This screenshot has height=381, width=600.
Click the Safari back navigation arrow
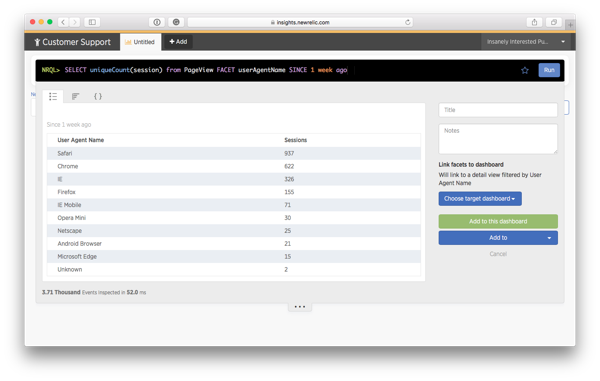coord(63,22)
